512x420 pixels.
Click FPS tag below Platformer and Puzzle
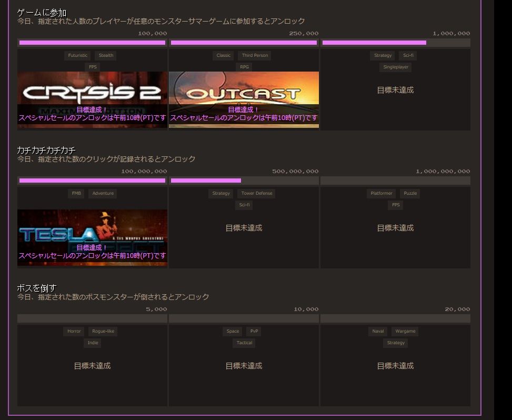pos(396,205)
